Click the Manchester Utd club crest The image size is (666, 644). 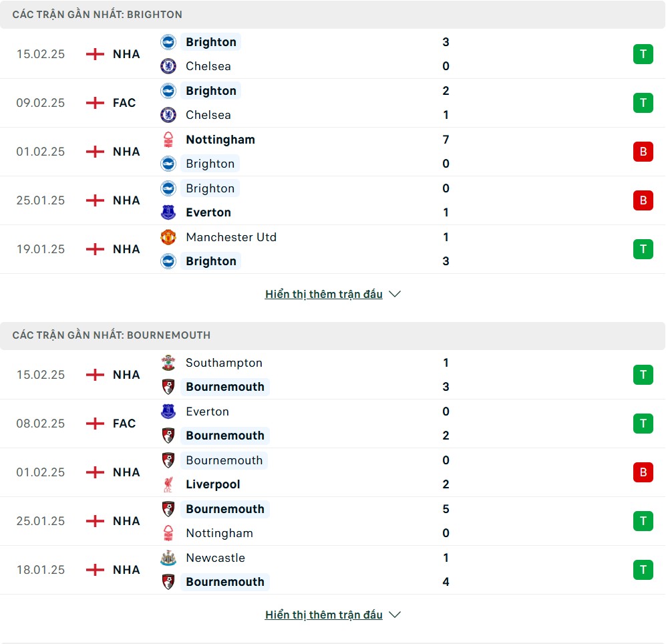(x=168, y=237)
